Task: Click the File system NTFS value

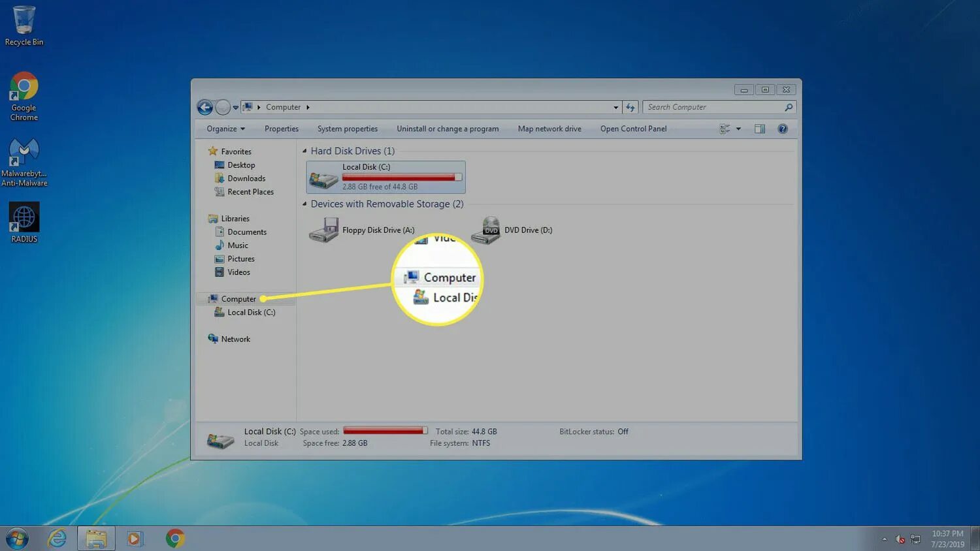Action: click(481, 443)
